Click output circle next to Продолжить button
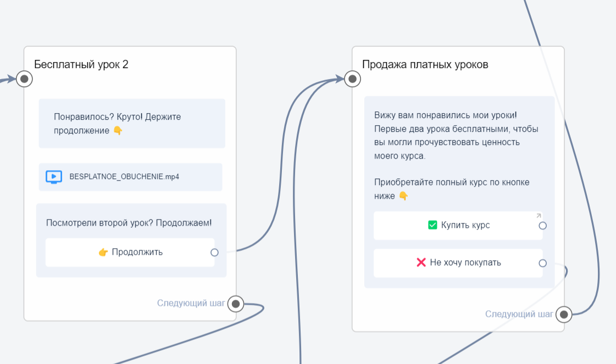Viewport: 616px width, 364px height. (x=215, y=253)
